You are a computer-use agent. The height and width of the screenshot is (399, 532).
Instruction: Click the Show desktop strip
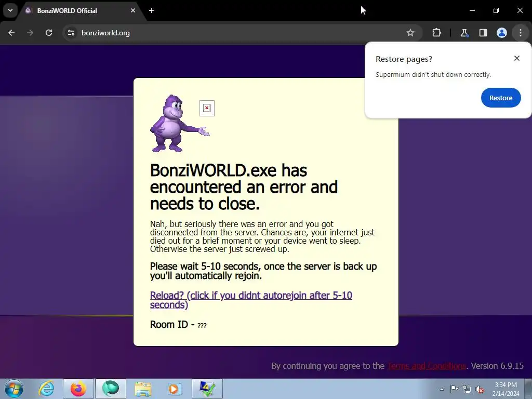click(x=528, y=389)
